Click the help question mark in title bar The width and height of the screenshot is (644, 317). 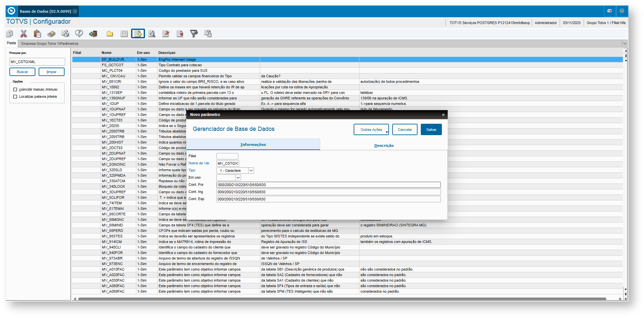[x=622, y=11]
